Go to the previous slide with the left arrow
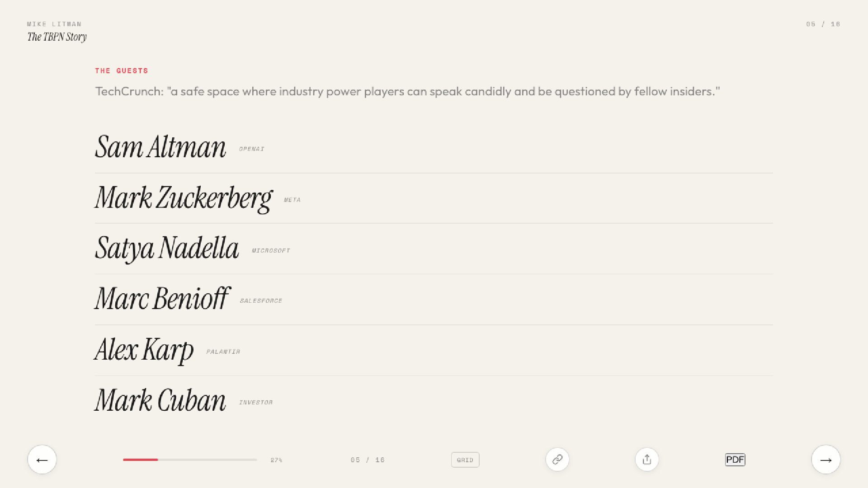Image resolution: width=868 pixels, height=488 pixels. pyautogui.click(x=42, y=460)
